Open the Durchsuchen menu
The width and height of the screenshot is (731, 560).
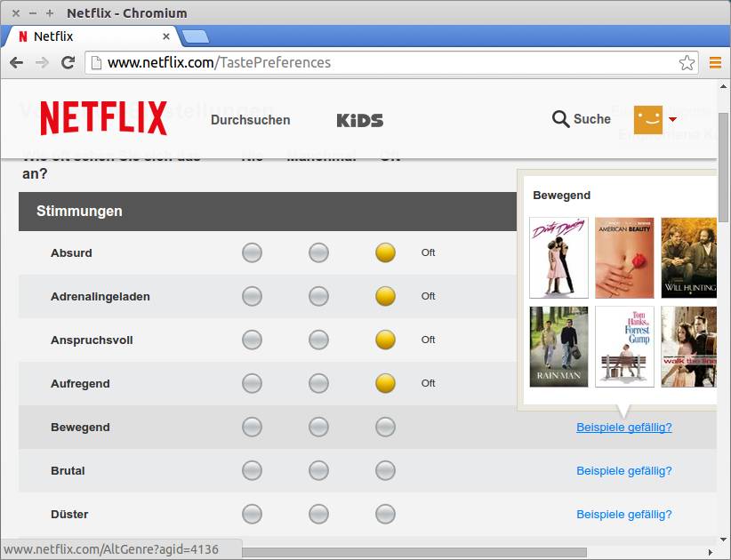click(251, 120)
